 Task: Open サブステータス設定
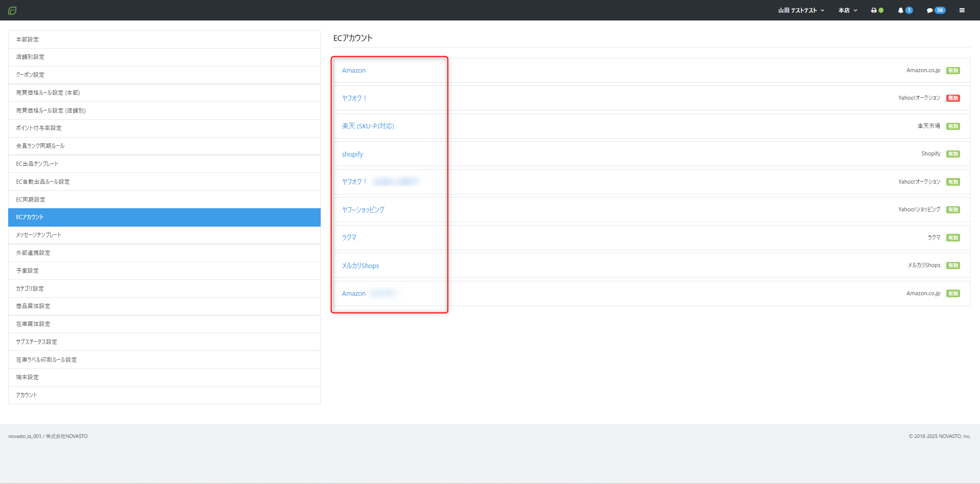[x=164, y=342]
